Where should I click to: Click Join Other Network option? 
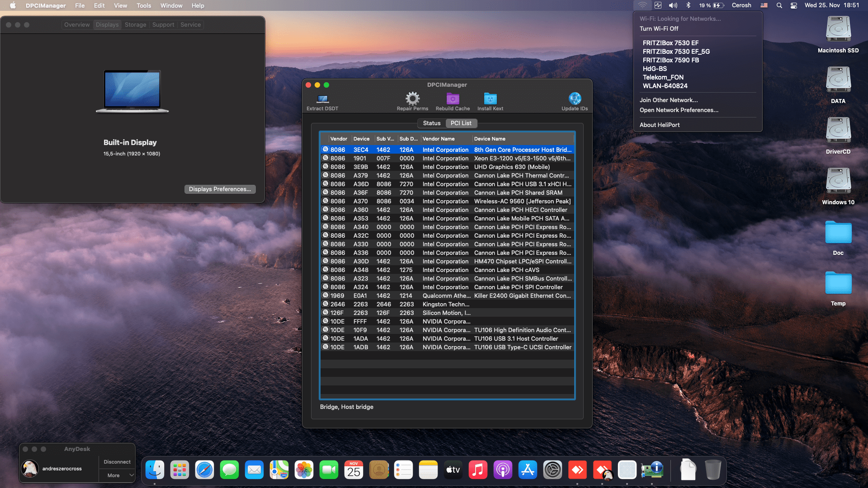tap(668, 100)
